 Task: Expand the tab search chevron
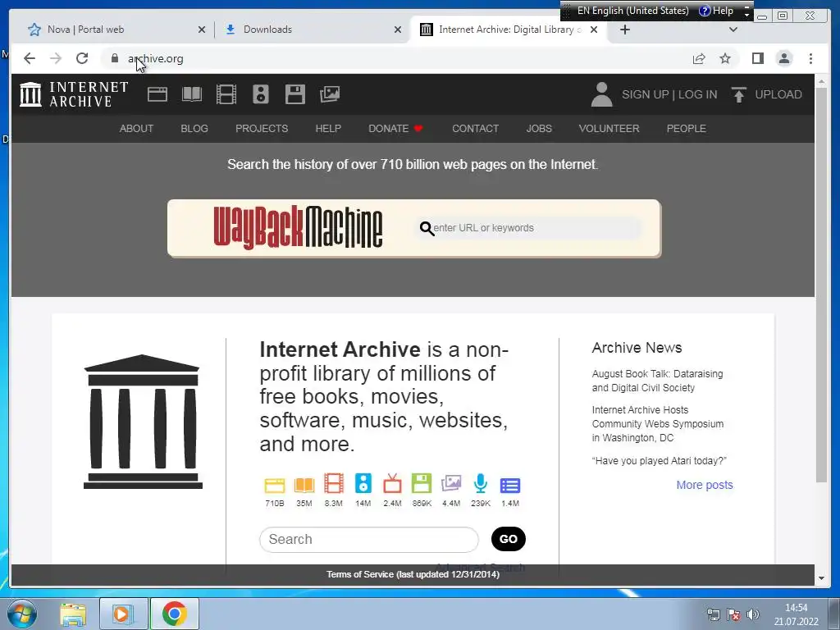733,30
